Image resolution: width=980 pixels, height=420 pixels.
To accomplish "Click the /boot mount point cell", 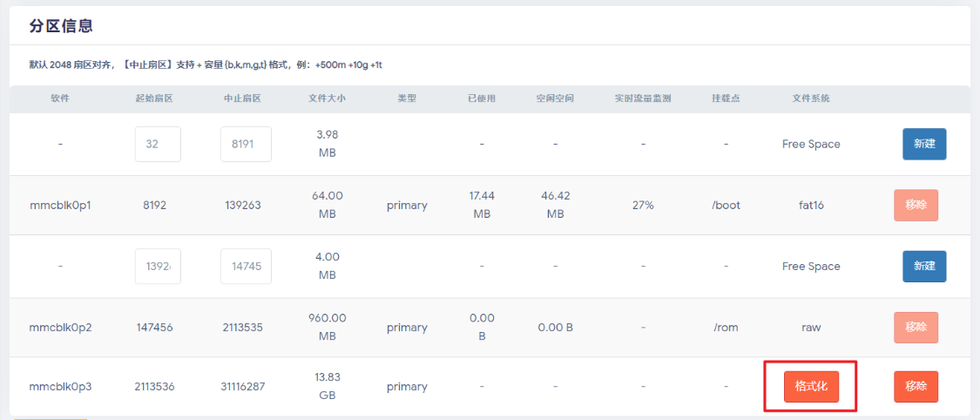I will point(726,206).
